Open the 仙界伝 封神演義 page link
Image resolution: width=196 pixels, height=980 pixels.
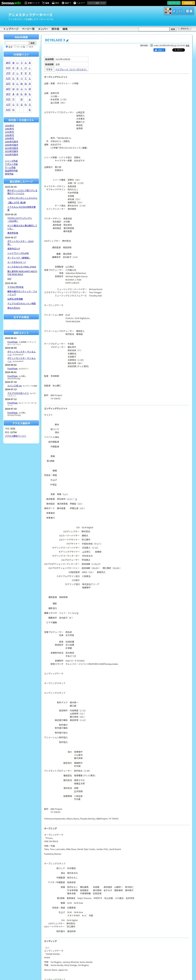click(x=15, y=299)
